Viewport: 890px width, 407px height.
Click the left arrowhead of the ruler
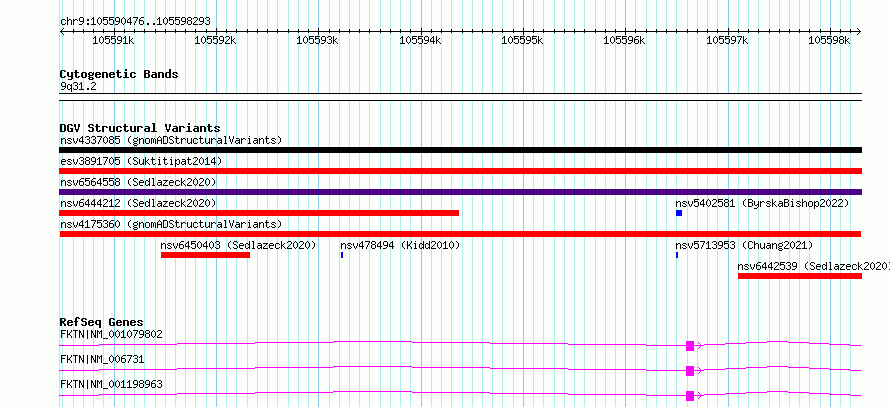coord(62,31)
